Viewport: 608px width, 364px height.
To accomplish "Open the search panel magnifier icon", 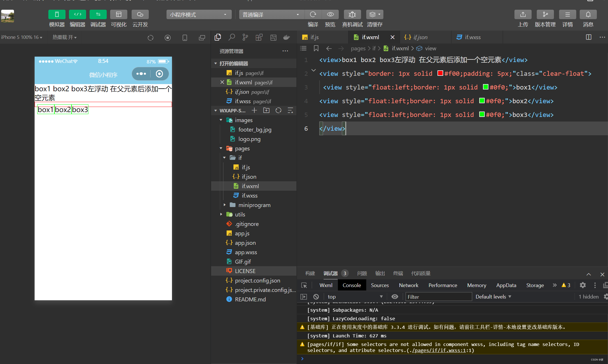I will tap(231, 37).
